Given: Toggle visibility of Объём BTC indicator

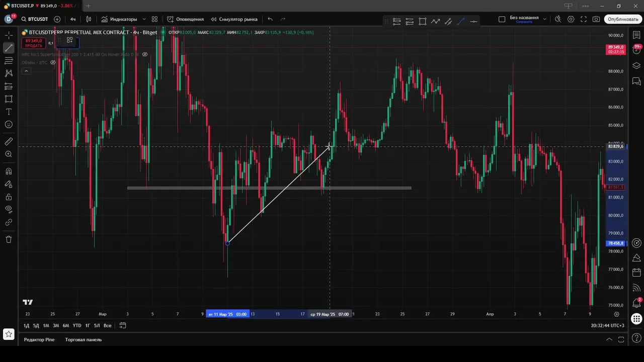Looking at the screenshot, I should coord(53,62).
